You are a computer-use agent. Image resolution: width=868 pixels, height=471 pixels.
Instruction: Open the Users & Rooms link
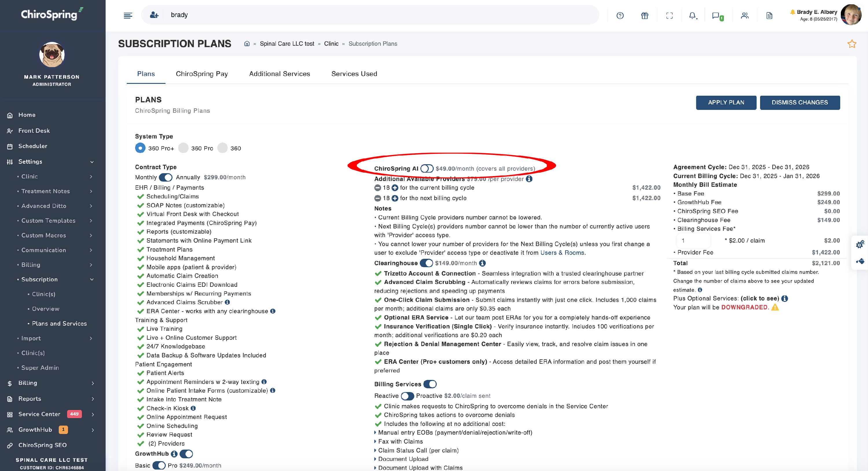(x=562, y=253)
